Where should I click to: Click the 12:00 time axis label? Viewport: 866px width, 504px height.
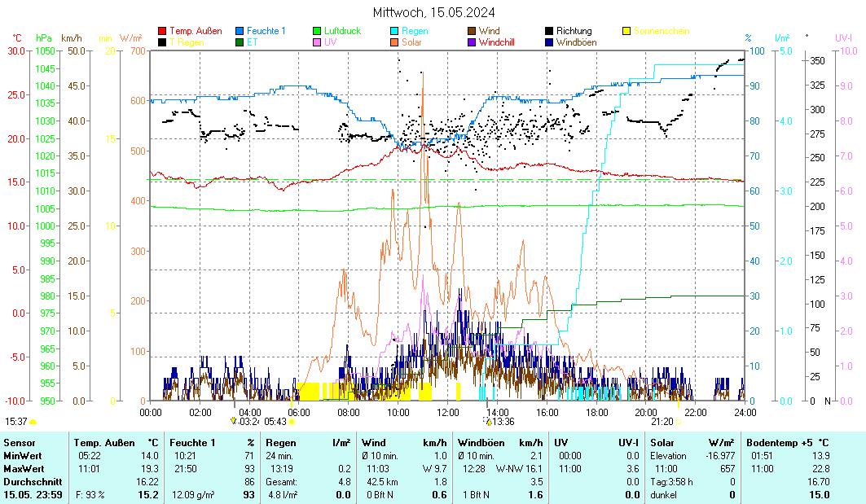pos(448,412)
